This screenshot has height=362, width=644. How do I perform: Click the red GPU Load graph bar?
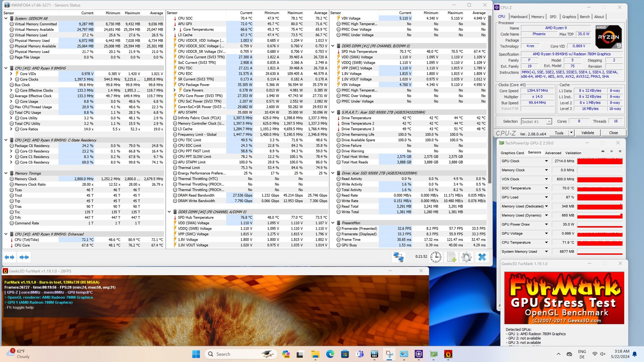(x=599, y=197)
